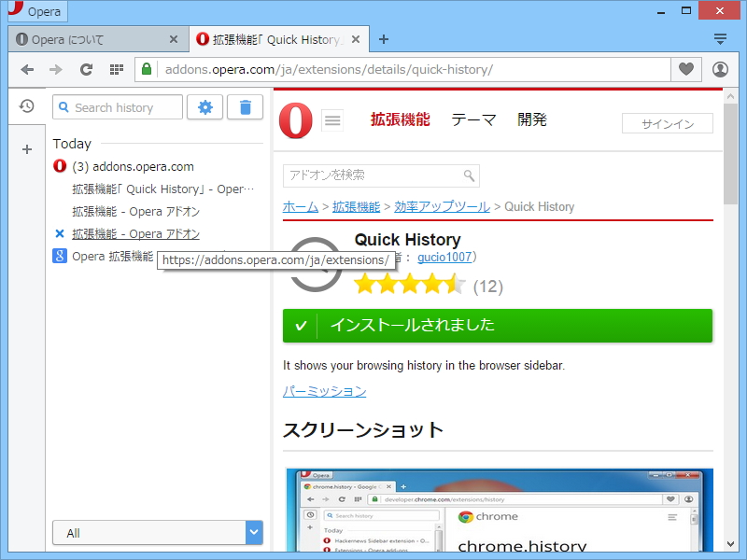Click the サインイン button
The width and height of the screenshot is (747, 560).
pyautogui.click(x=667, y=122)
